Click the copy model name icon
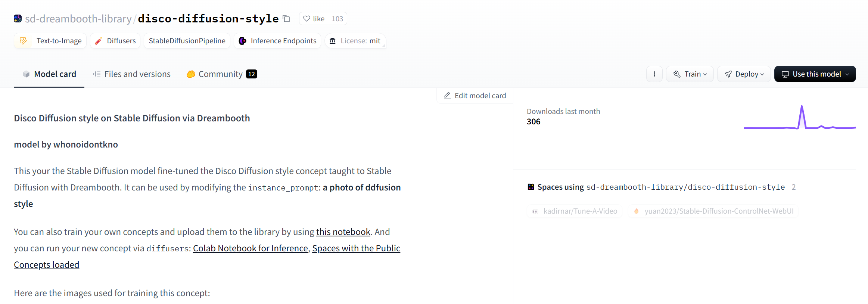This screenshot has height=304, width=868. tap(286, 19)
